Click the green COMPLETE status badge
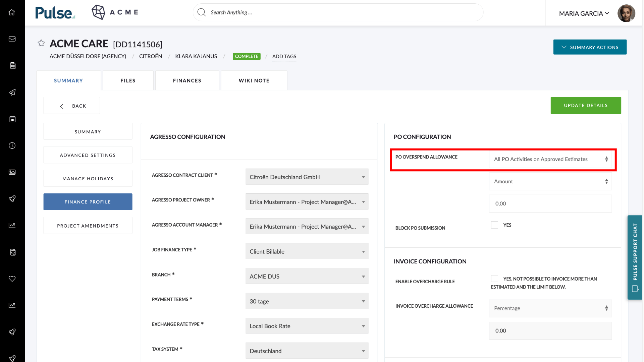This screenshot has height=362, width=644. [x=247, y=56]
